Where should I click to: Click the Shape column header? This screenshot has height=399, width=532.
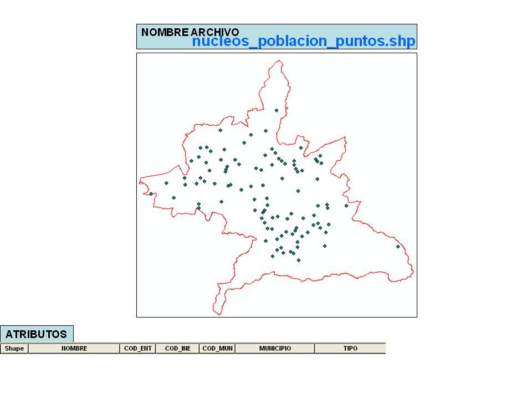14,349
